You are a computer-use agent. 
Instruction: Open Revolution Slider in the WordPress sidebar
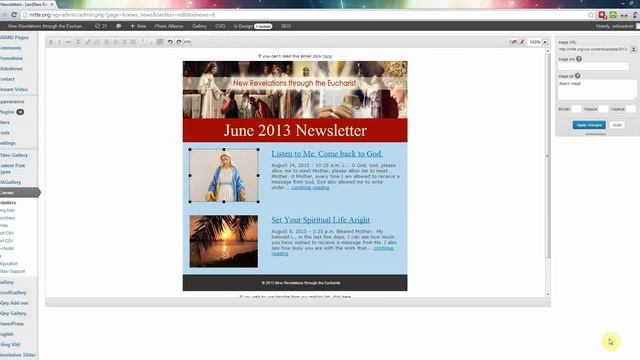pyautogui.click(x=18, y=355)
